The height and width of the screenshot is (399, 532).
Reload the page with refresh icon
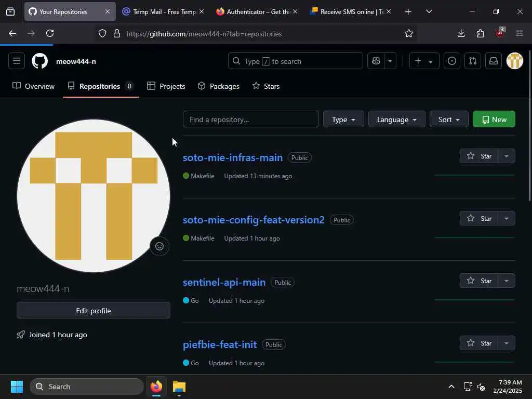coord(50,33)
